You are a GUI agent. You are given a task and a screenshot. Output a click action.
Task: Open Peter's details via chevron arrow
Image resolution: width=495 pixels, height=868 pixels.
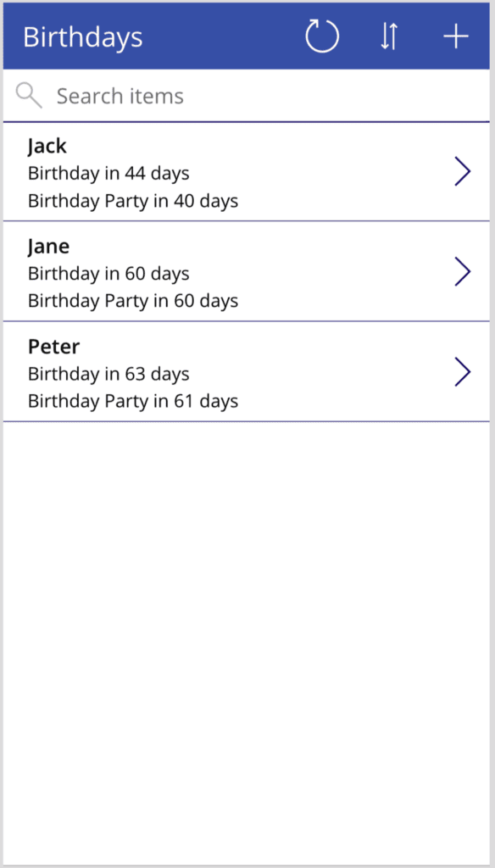[463, 371]
